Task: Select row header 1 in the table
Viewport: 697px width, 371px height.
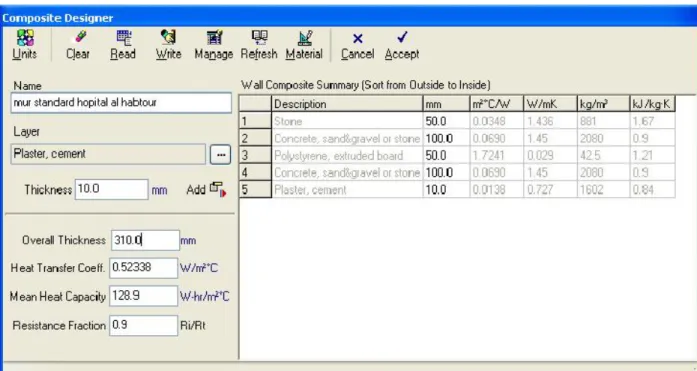Action: [x=255, y=121]
